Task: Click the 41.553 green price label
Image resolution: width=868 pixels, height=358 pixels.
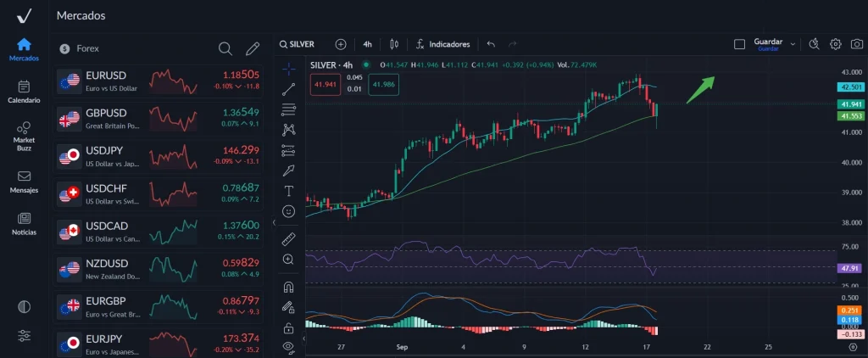Action: point(850,116)
